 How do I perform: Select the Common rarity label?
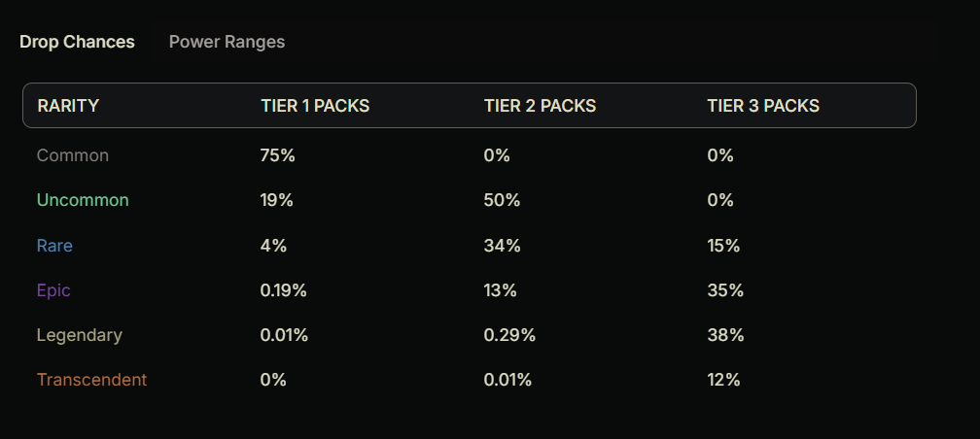coord(73,155)
